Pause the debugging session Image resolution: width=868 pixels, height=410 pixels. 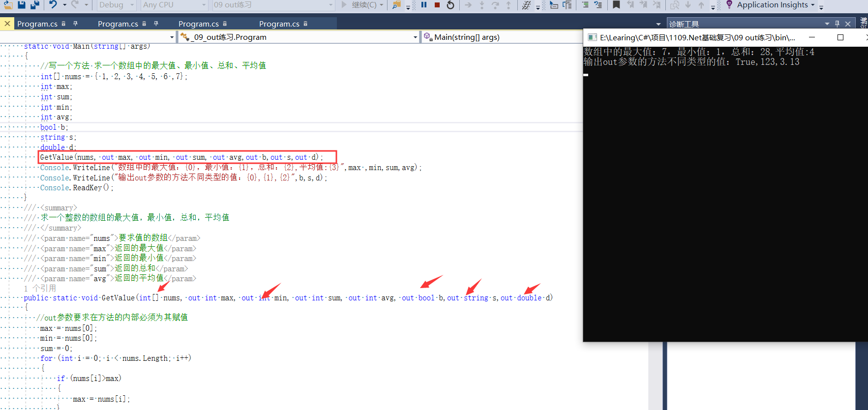coord(424,5)
